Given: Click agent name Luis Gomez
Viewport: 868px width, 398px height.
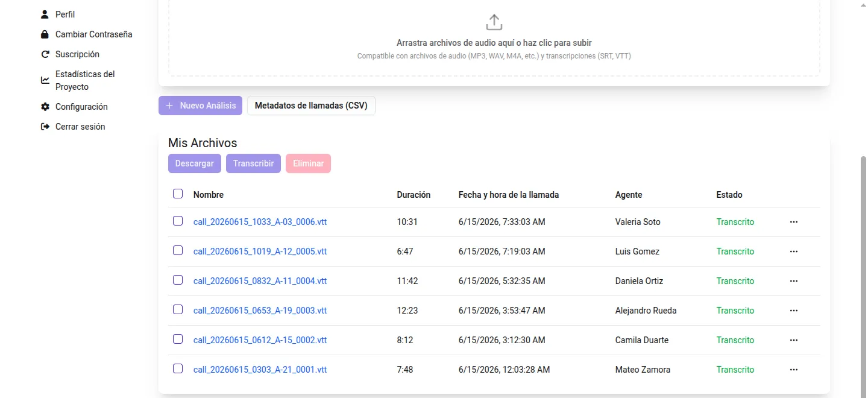Looking at the screenshot, I should coord(637,251).
